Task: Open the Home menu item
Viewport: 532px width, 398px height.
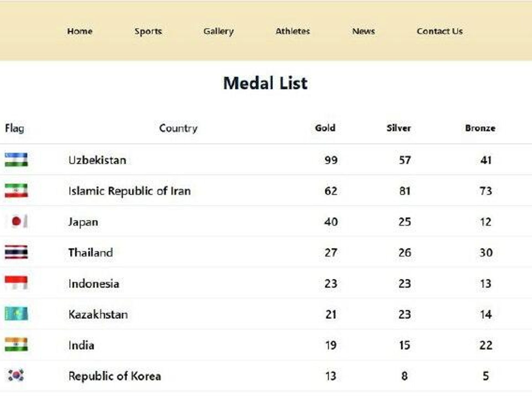Action: pyautogui.click(x=80, y=31)
